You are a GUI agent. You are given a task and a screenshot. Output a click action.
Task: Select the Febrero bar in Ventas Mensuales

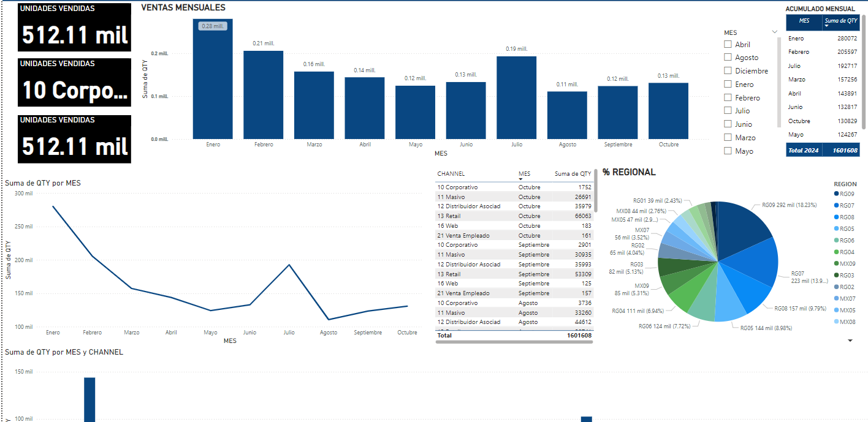coord(264,94)
